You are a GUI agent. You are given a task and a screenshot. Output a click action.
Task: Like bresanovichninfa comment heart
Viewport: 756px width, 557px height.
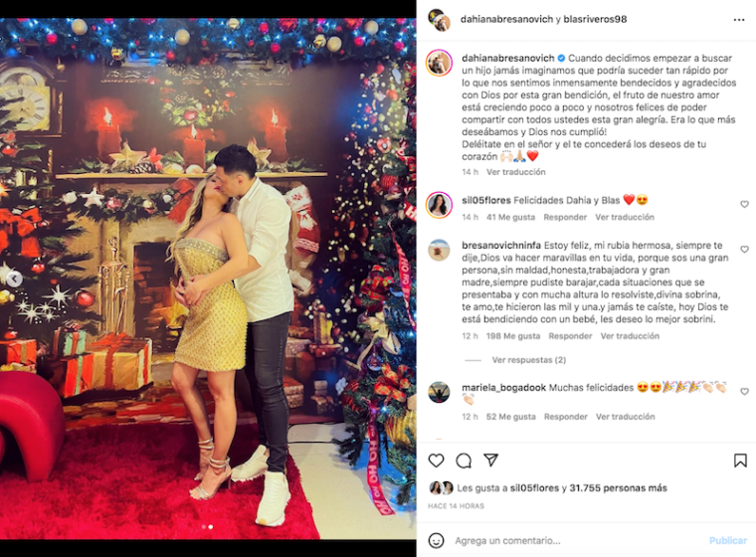pos(744,250)
